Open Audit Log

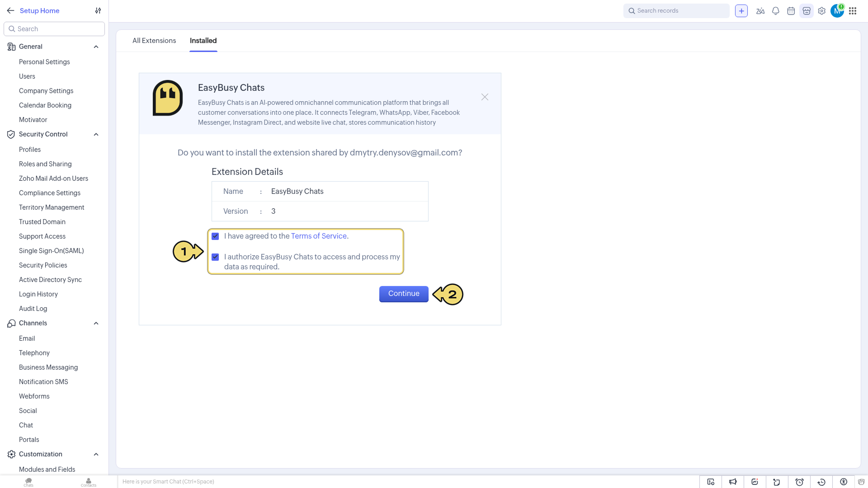point(33,309)
